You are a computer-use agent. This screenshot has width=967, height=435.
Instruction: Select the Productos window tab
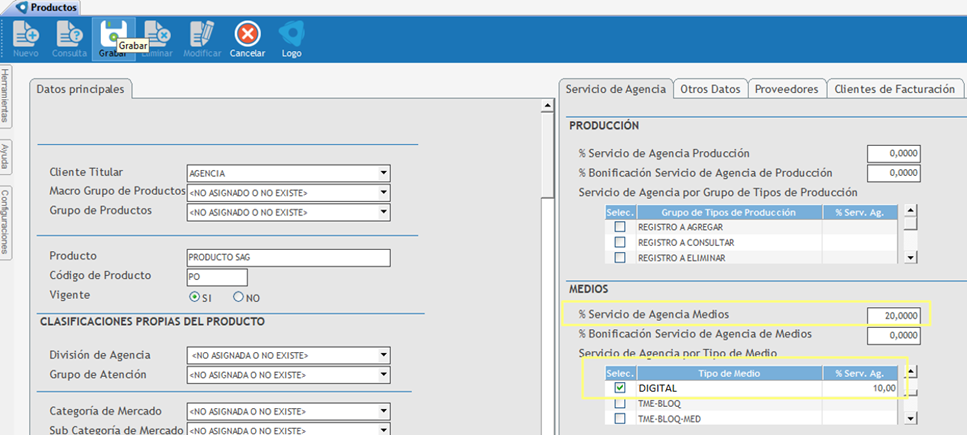tap(47, 8)
